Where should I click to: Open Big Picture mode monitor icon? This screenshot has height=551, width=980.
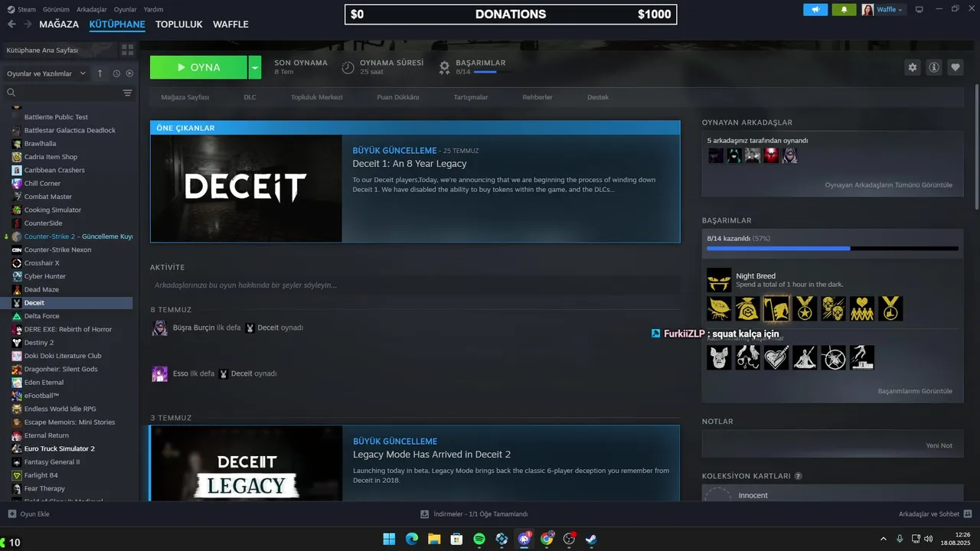pos(920,9)
